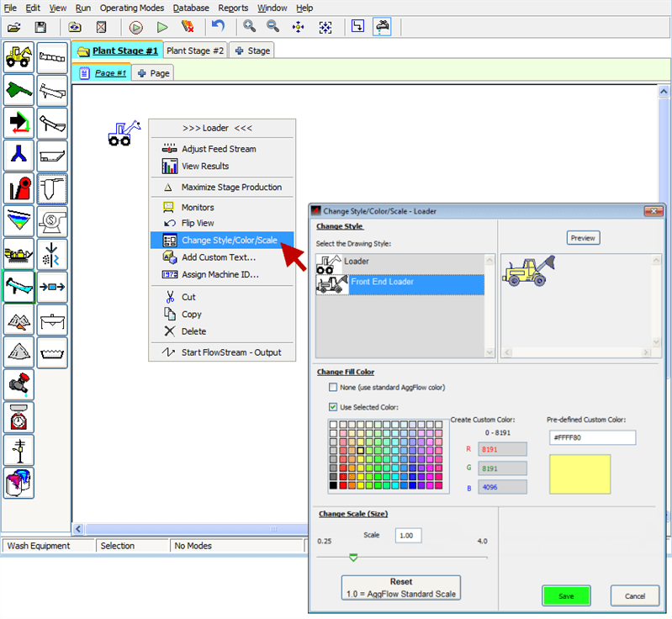Select the pump icon in the equipment palette
This screenshot has width=672, height=619.
(x=52, y=220)
